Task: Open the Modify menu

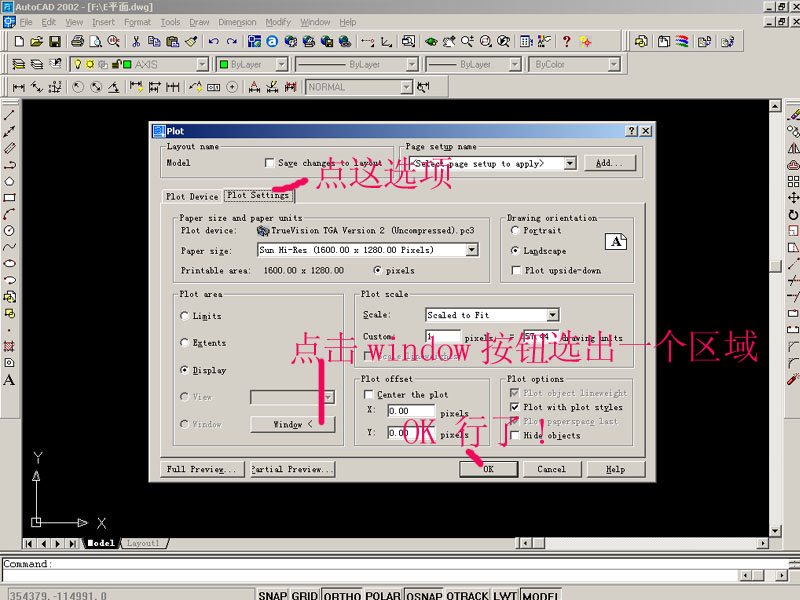Action: pos(278,22)
